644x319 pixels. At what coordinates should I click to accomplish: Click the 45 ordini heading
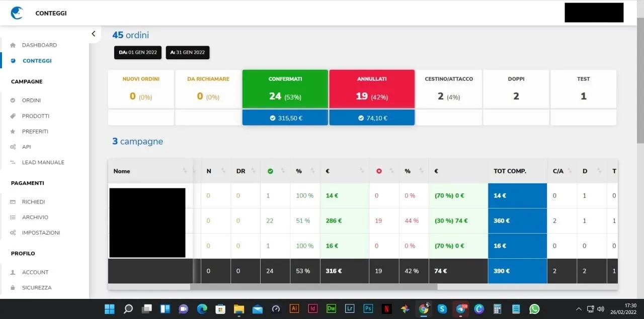pyautogui.click(x=130, y=35)
